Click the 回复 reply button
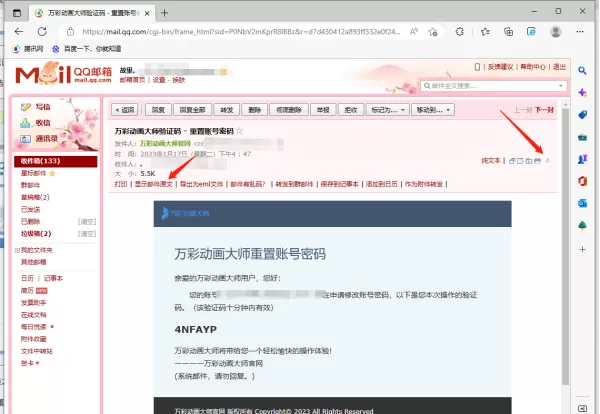Image resolution: width=600 pixels, height=414 pixels. click(158, 110)
